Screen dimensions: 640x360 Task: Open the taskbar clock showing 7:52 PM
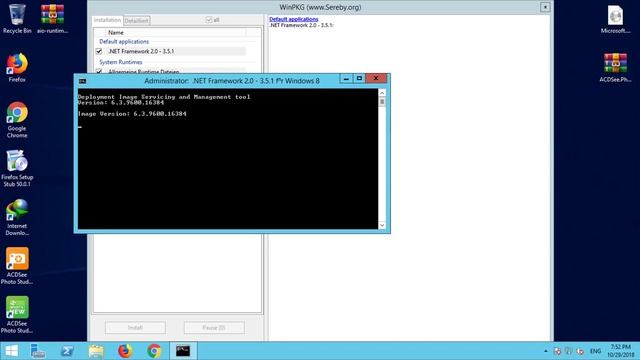click(620, 351)
